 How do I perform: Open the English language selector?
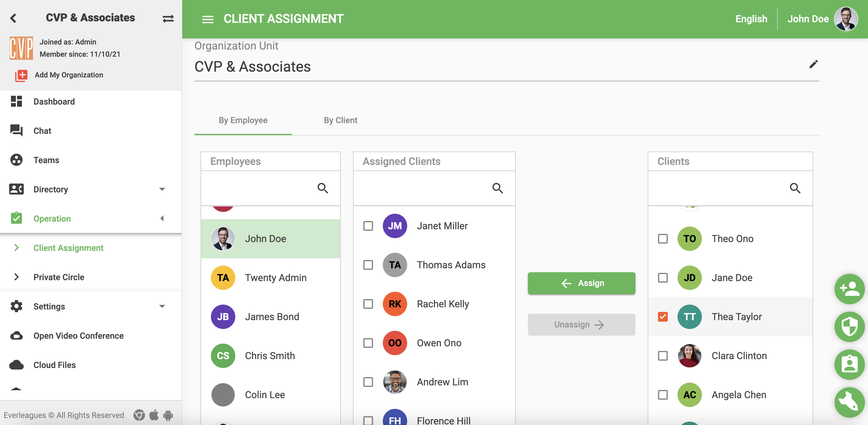click(751, 19)
